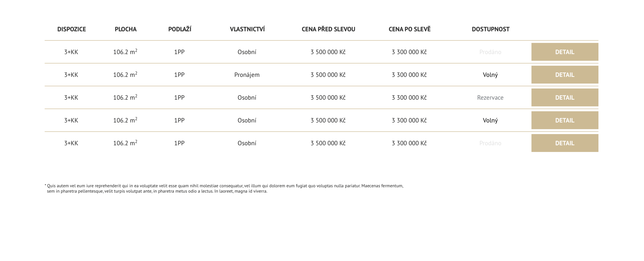Click the DOSTUPNOST column header
The width and height of the screenshot is (644, 261).
coord(490,29)
